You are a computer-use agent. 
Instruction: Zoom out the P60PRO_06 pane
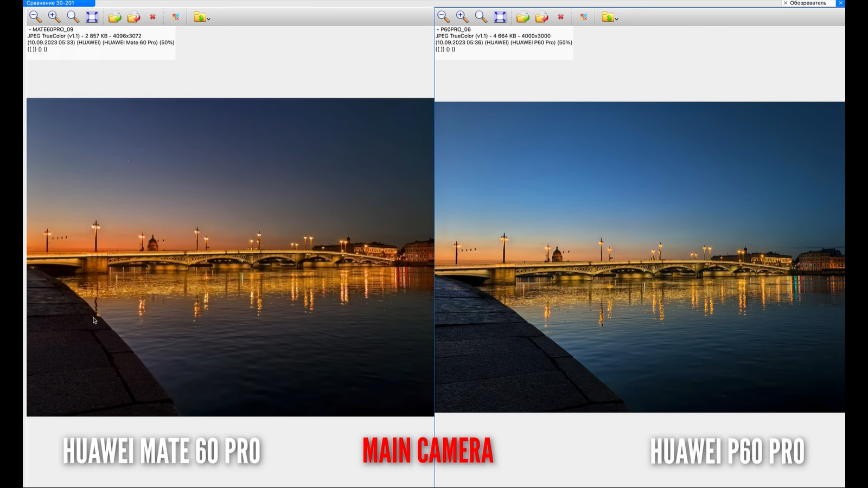coord(443,17)
